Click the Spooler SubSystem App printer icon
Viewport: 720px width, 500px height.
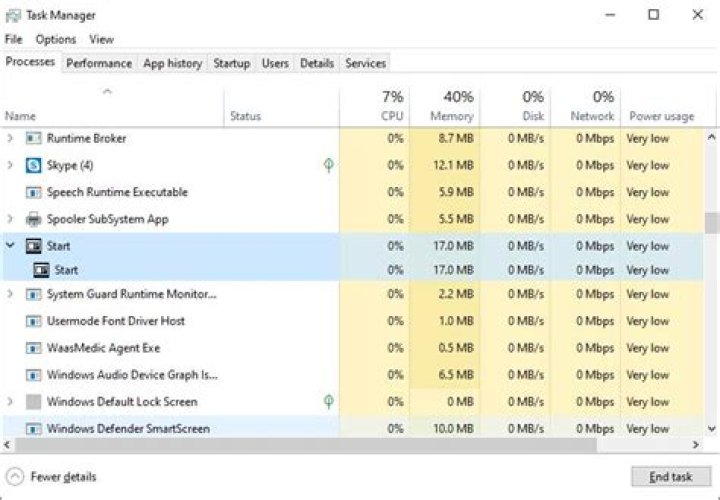pos(33,219)
